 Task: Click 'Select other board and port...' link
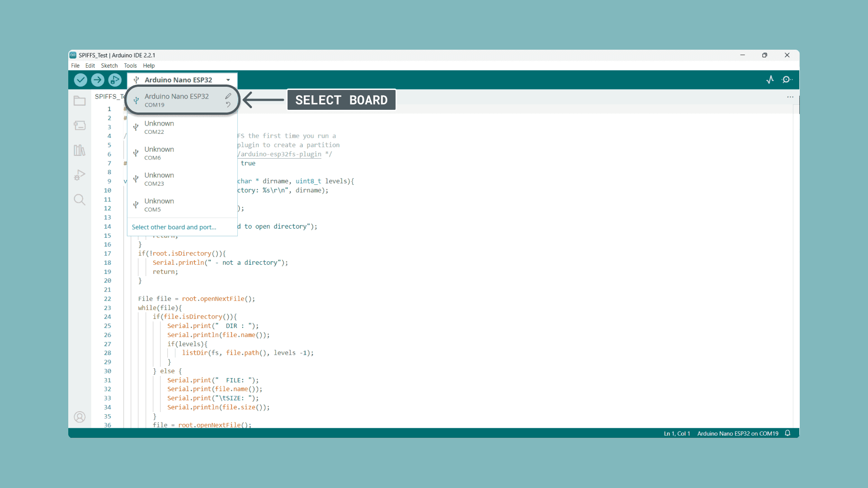[x=174, y=227]
